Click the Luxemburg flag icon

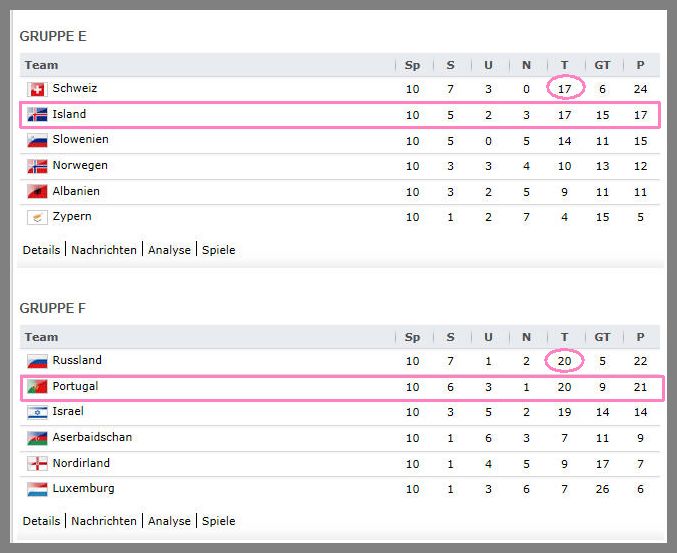pyautogui.click(x=37, y=489)
